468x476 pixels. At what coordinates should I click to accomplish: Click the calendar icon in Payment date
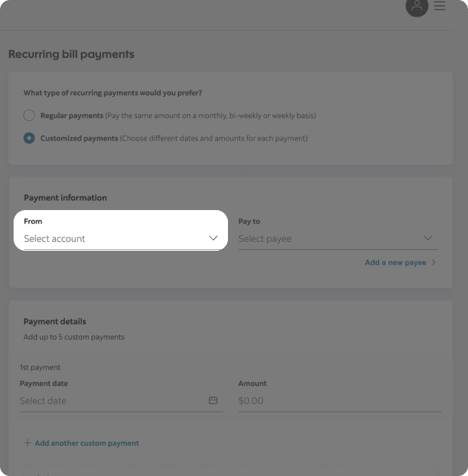(213, 400)
